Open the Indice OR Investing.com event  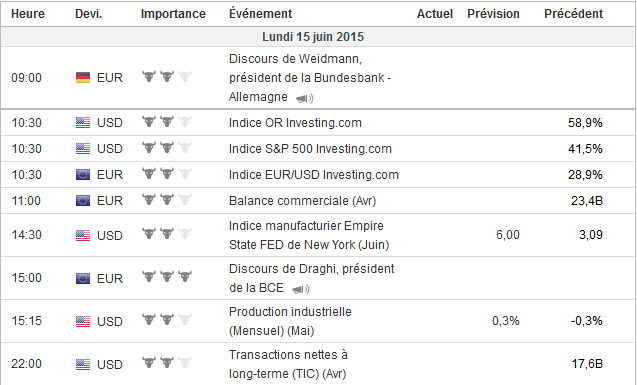pos(295,123)
